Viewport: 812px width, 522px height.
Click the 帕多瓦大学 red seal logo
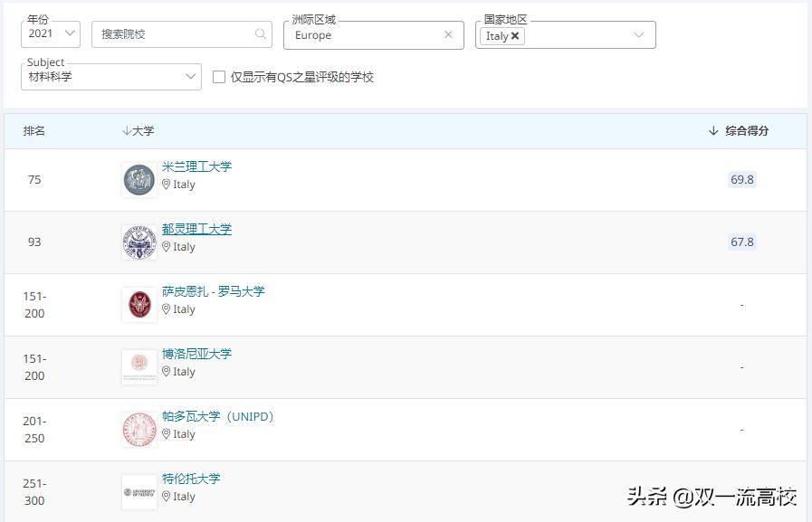pyautogui.click(x=138, y=428)
